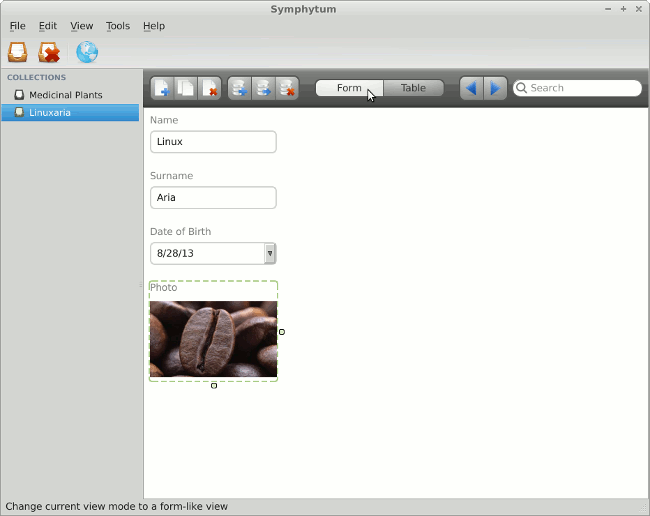Click the duplicate record icon
Viewport: 650px width, 516px height.
[186, 88]
